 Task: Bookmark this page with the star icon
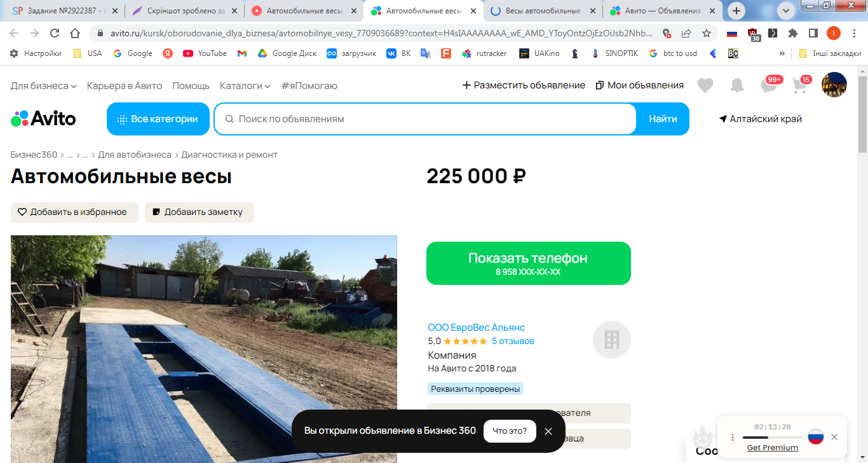[x=706, y=33]
